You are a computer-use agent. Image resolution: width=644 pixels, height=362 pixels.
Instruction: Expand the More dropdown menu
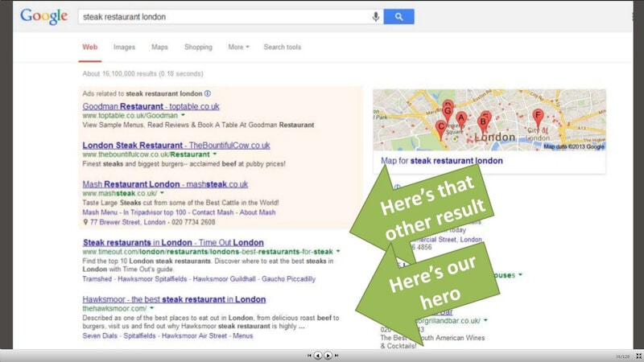click(238, 47)
